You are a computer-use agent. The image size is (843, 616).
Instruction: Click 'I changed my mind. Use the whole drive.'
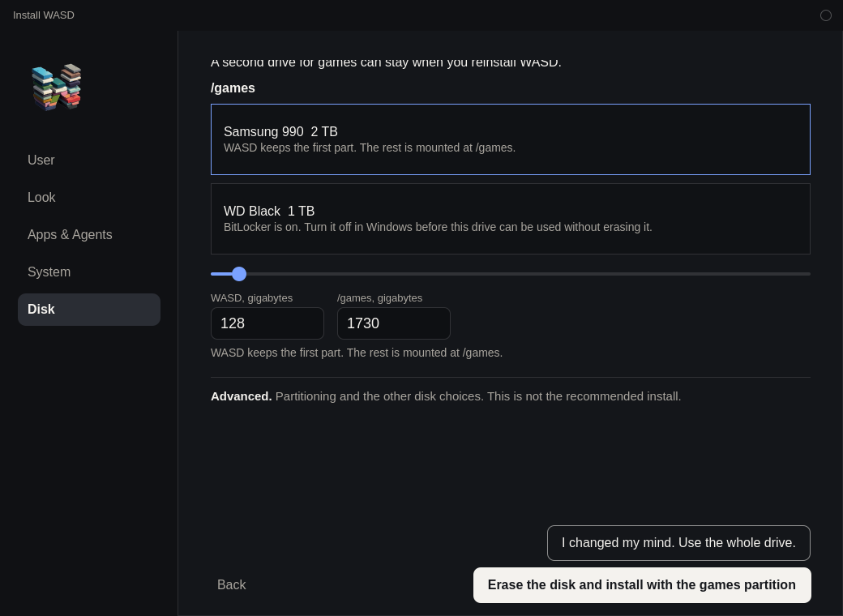[678, 543]
